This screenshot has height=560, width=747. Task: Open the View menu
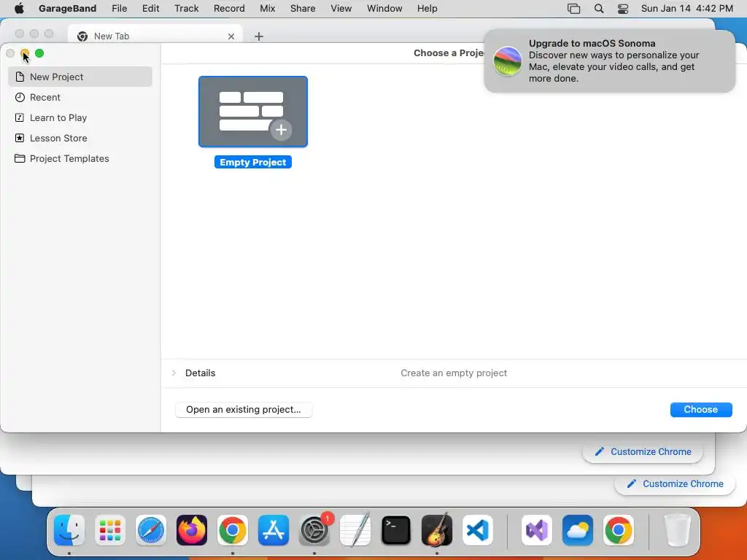pyautogui.click(x=341, y=9)
